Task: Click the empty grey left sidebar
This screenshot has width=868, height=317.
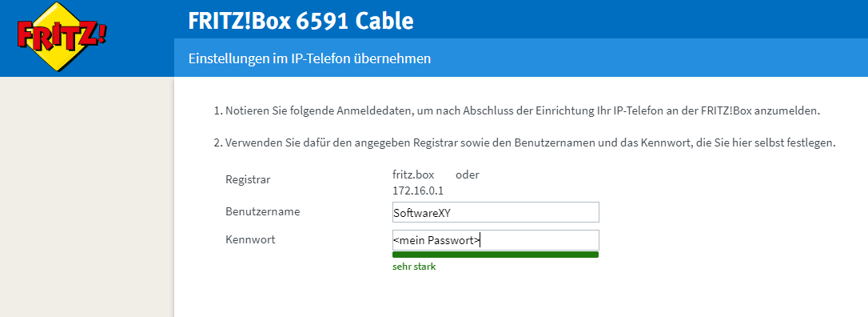Action: pyautogui.click(x=87, y=197)
